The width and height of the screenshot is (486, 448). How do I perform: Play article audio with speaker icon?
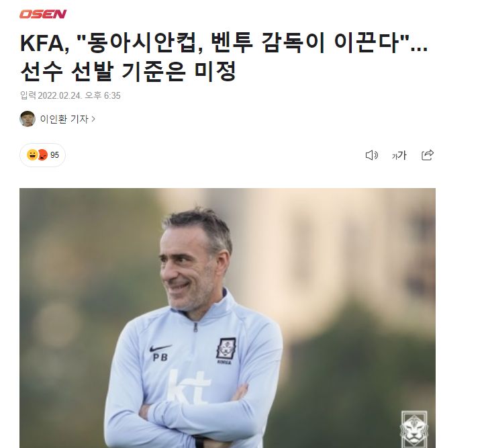[x=372, y=155]
